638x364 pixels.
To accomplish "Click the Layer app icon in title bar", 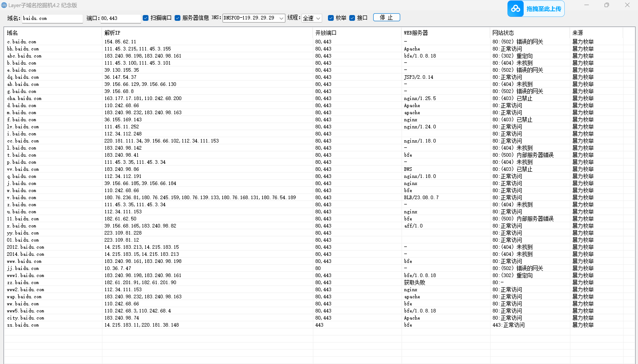I will 4,5.
